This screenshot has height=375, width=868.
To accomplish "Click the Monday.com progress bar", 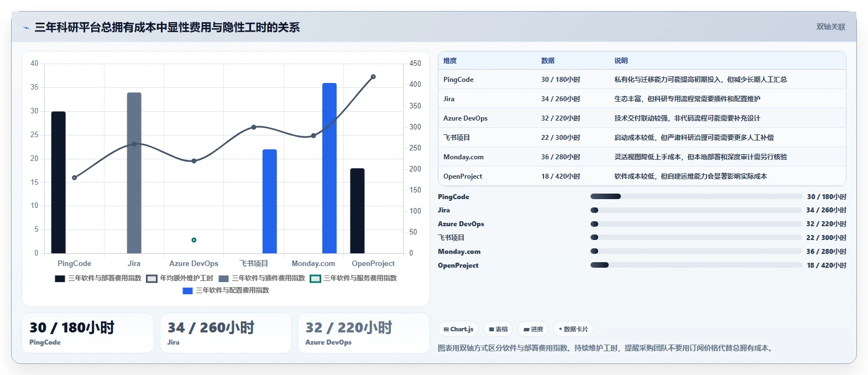I will coord(696,251).
